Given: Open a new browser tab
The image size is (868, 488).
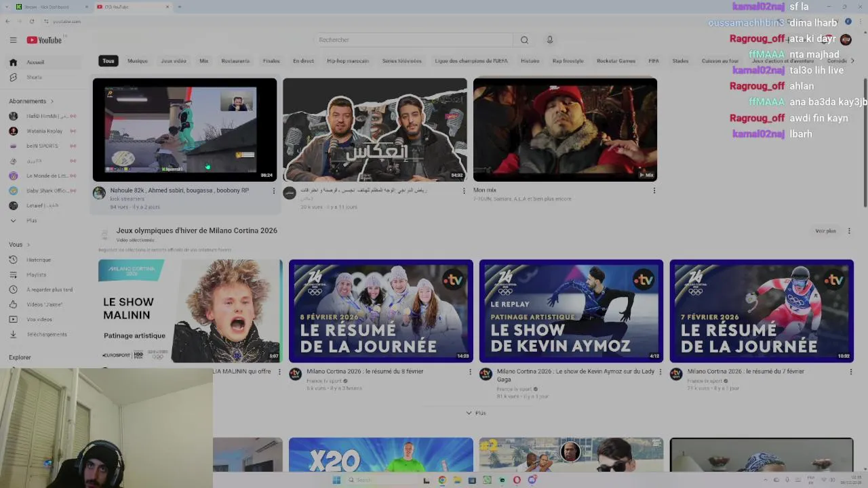Looking at the screenshot, I should [179, 7].
